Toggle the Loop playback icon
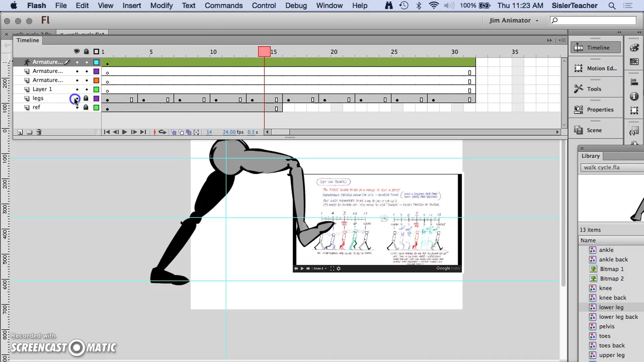 click(x=162, y=132)
